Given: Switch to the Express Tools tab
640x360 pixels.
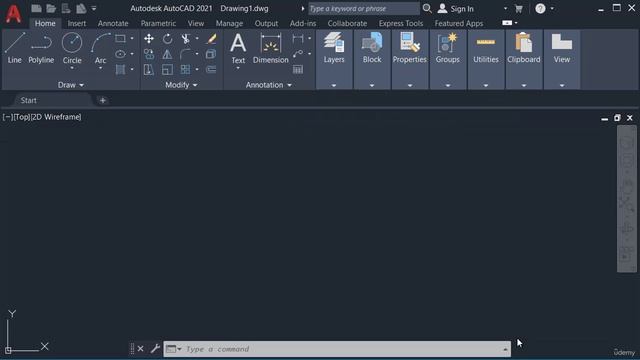Looking at the screenshot, I should (x=401, y=23).
